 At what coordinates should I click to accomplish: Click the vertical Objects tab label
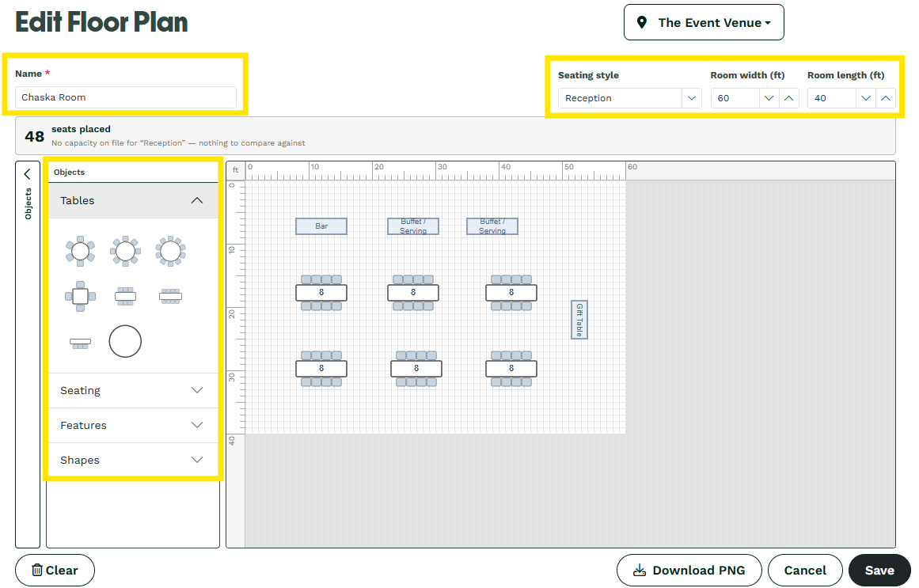pyautogui.click(x=28, y=203)
